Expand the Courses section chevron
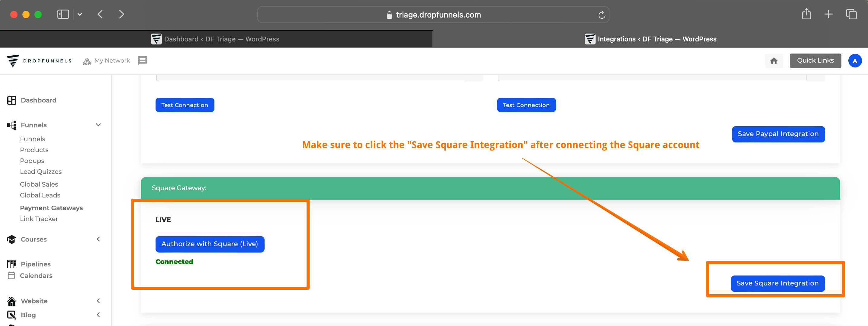Image resolution: width=868 pixels, height=326 pixels. tap(98, 239)
